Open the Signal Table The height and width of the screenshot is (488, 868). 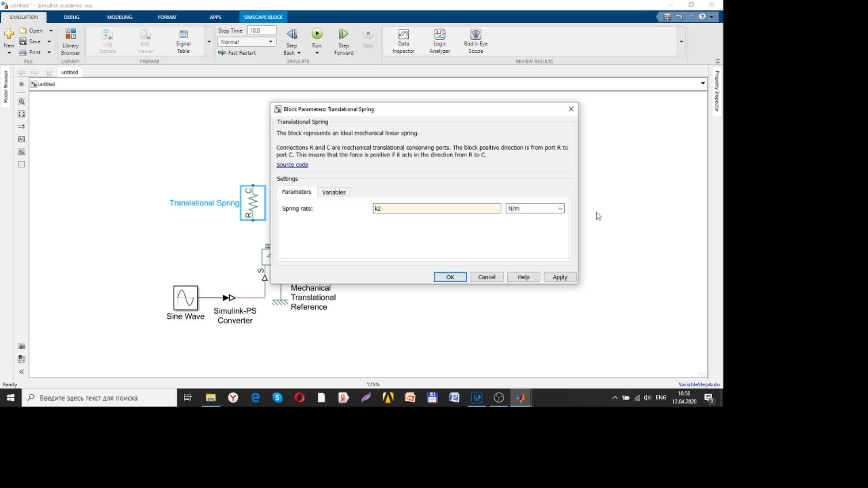tap(183, 42)
